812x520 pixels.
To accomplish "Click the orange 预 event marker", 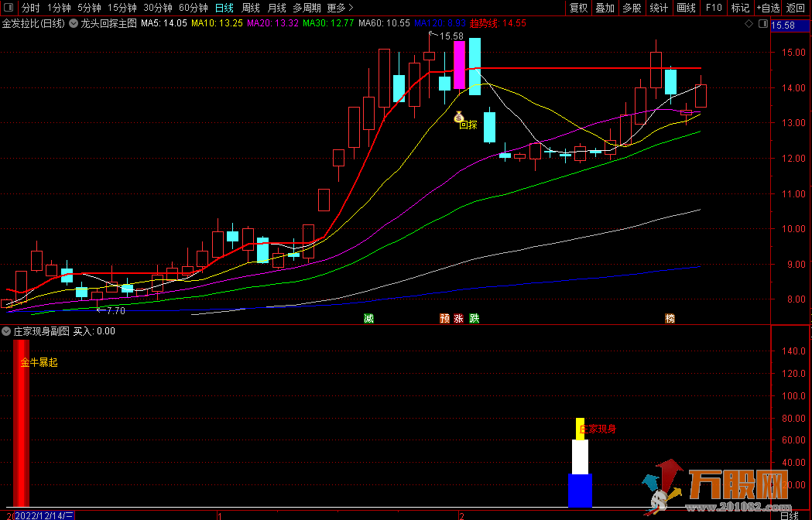I will pos(444,319).
